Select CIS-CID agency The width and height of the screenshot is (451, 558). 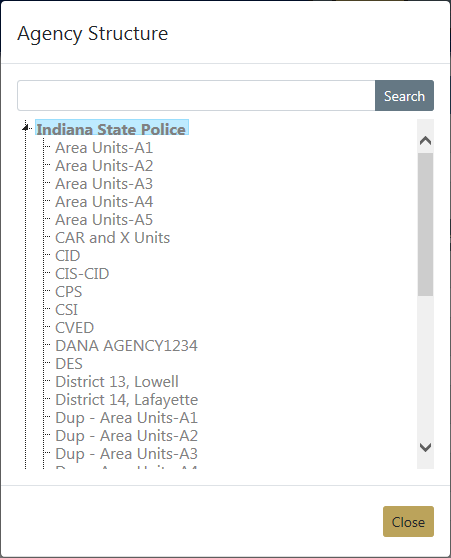[x=82, y=274]
